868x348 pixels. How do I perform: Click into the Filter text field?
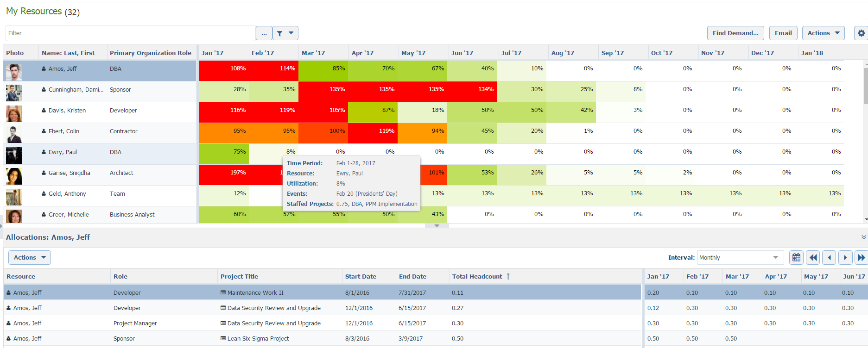pyautogui.click(x=130, y=33)
